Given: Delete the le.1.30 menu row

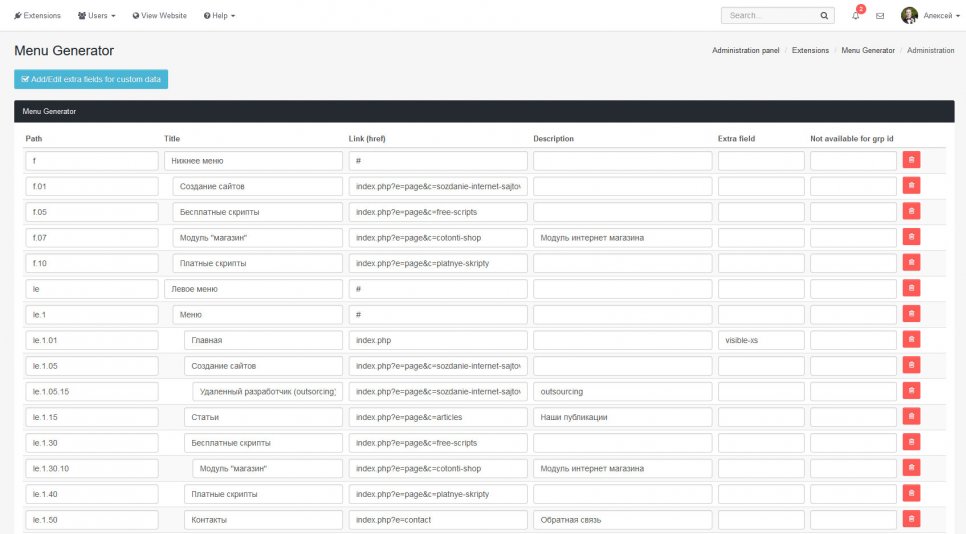Looking at the screenshot, I should pos(911,442).
